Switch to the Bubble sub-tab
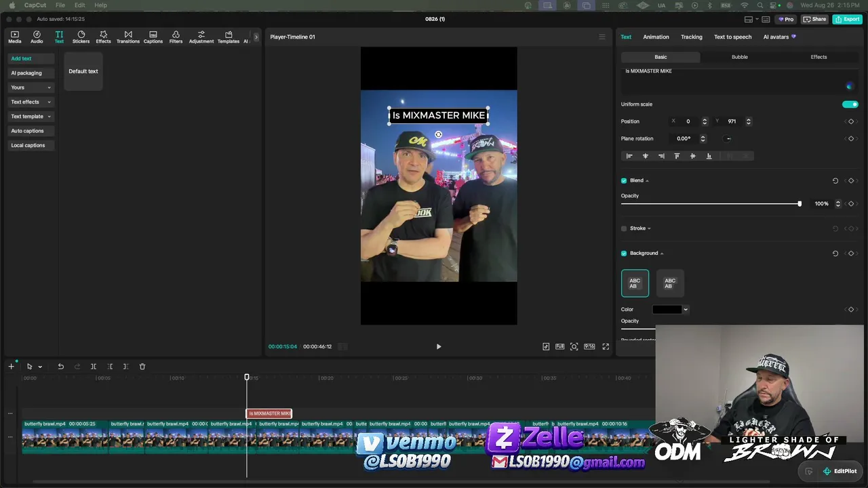Viewport: 868px width, 488px height. (739, 57)
